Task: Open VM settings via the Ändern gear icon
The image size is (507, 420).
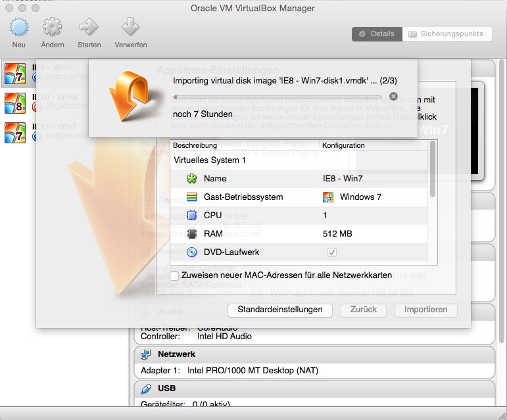Action: coord(52,28)
